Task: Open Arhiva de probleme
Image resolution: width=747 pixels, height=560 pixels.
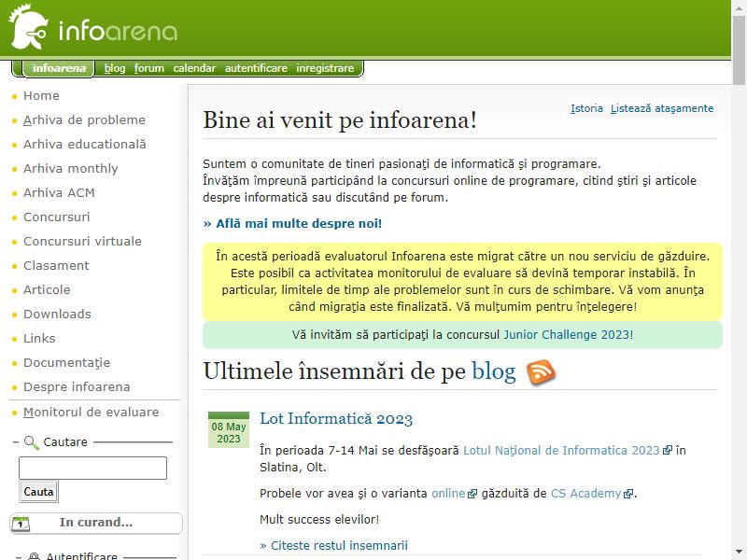Action: click(x=84, y=120)
